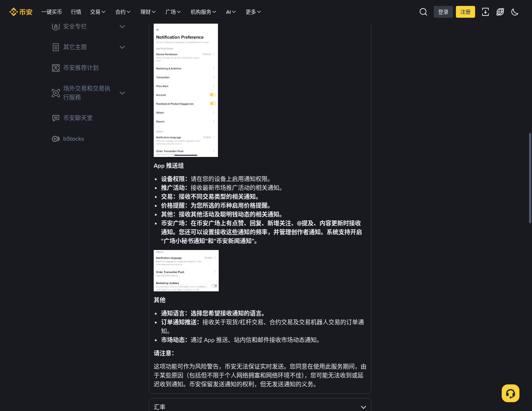Click the App 推送组 heading text

pos(169,166)
